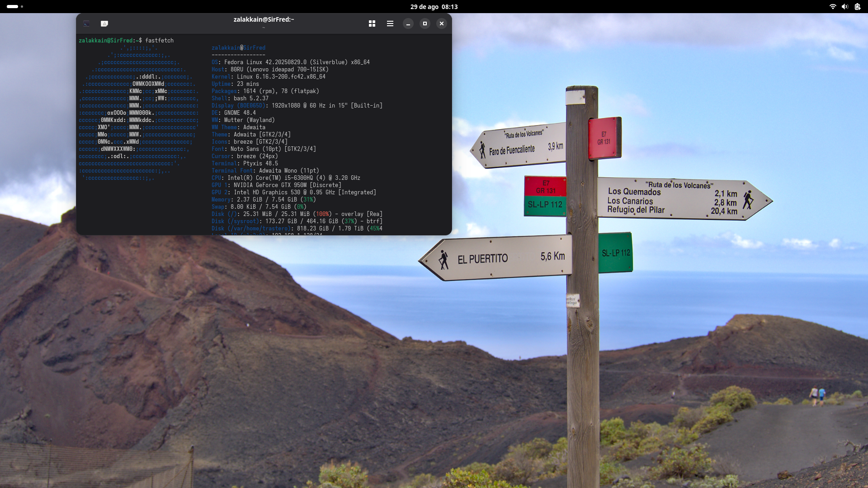The image size is (868, 488).
Task: Click the Terminal: Ptyxis 48.5 line
Action: coord(245,163)
